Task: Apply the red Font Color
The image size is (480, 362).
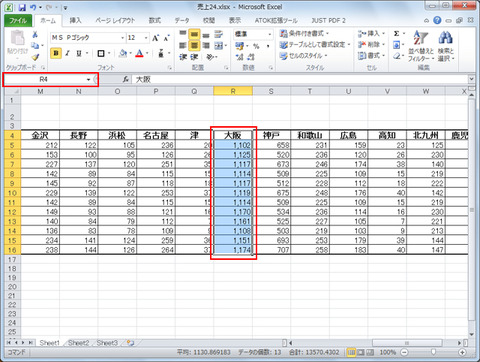Action: point(140,53)
